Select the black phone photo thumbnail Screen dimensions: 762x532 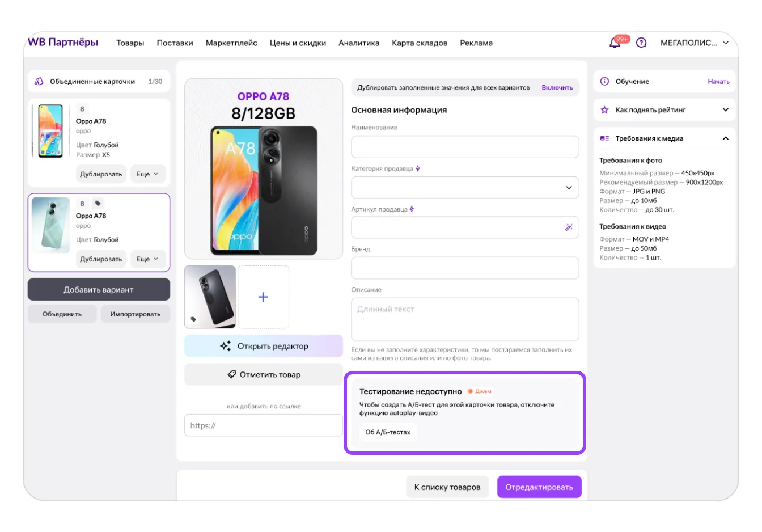(x=210, y=297)
